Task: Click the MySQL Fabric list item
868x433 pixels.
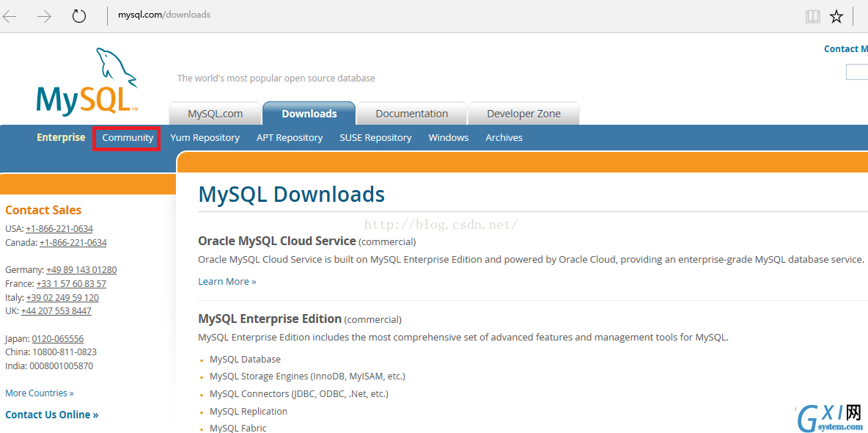Action: (x=238, y=428)
